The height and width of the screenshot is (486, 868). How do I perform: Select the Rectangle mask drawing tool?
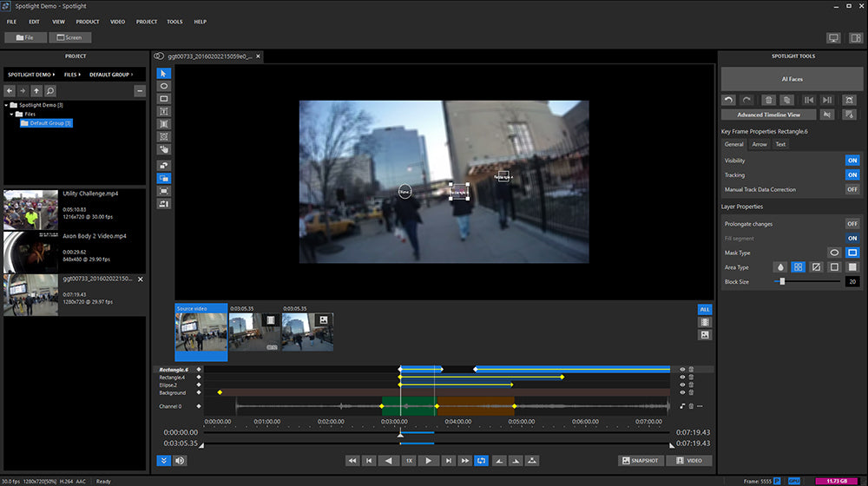pos(164,99)
